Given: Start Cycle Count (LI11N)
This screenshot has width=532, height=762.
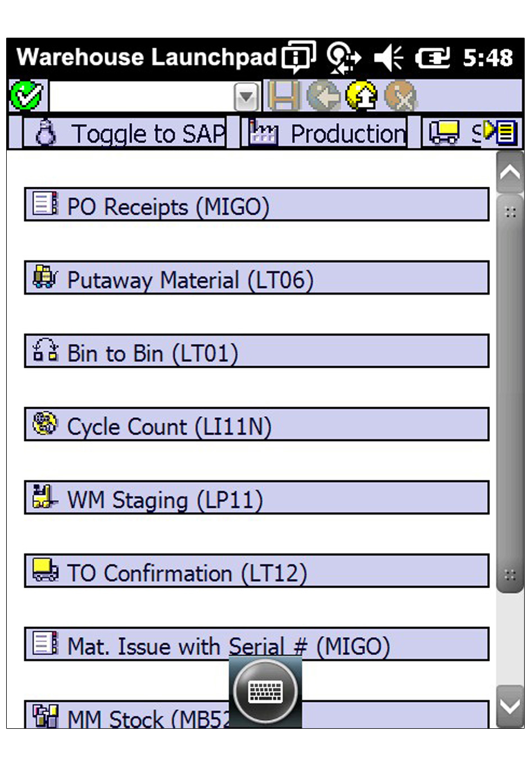Looking at the screenshot, I should pos(256,425).
